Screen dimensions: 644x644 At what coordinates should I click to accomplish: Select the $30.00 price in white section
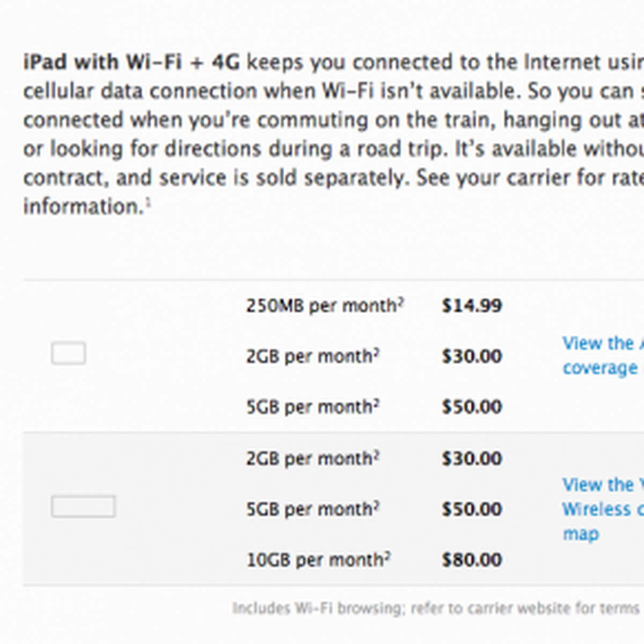[472, 356]
